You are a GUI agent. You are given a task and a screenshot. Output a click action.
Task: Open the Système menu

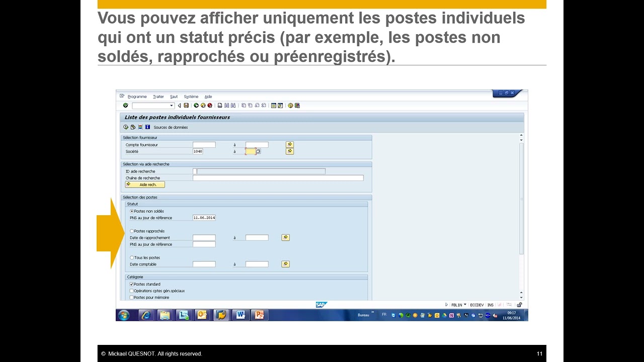[191, 97]
